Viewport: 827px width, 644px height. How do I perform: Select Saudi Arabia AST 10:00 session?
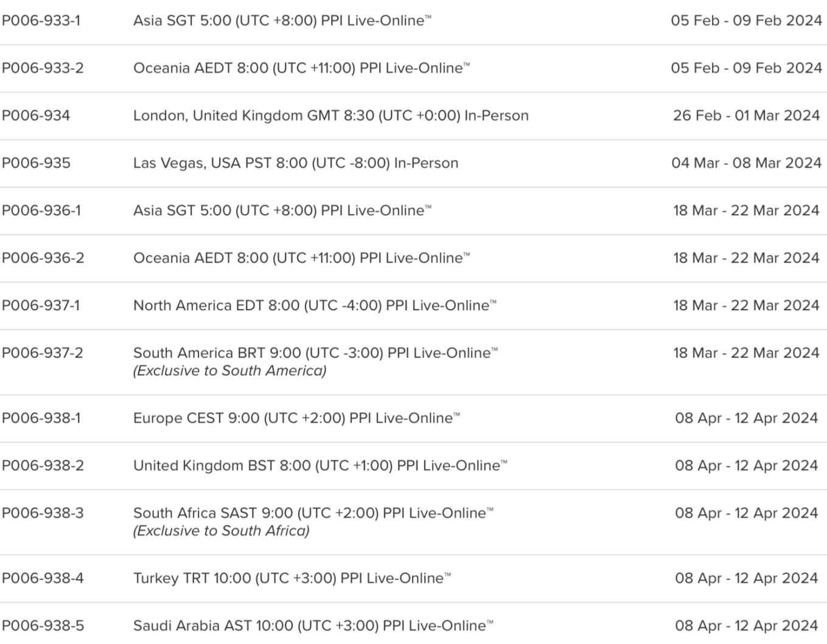(313, 626)
